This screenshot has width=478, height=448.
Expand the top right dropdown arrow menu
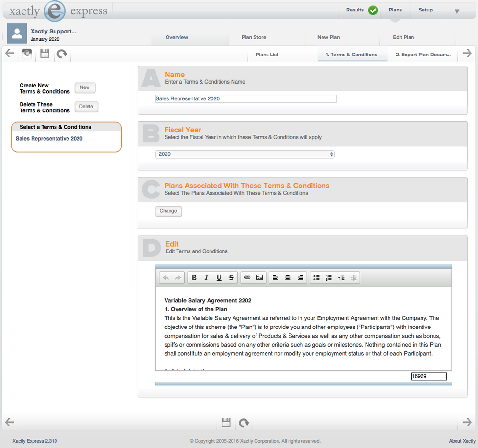457,11
